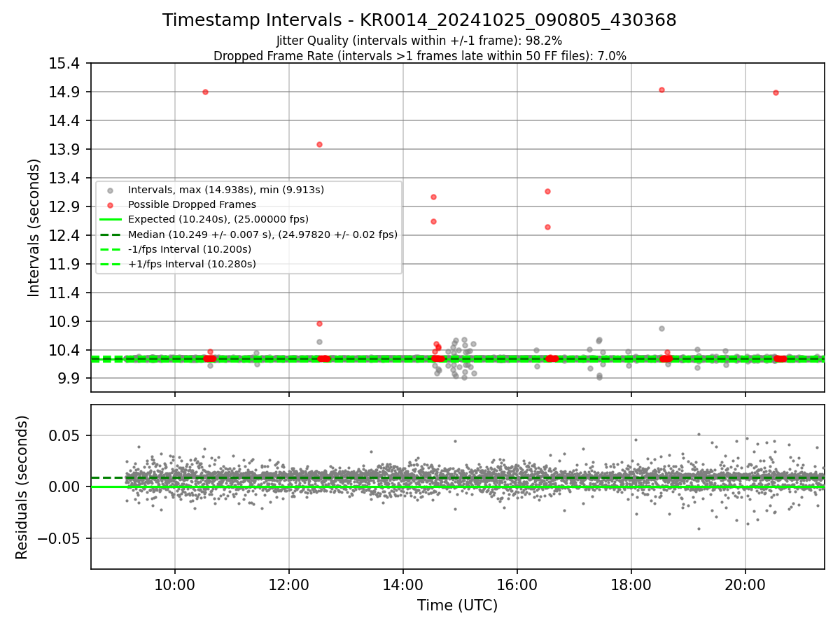Click the red dropped-frame point at 13.9 seconds
This screenshot has height=630, width=840.
(319, 144)
